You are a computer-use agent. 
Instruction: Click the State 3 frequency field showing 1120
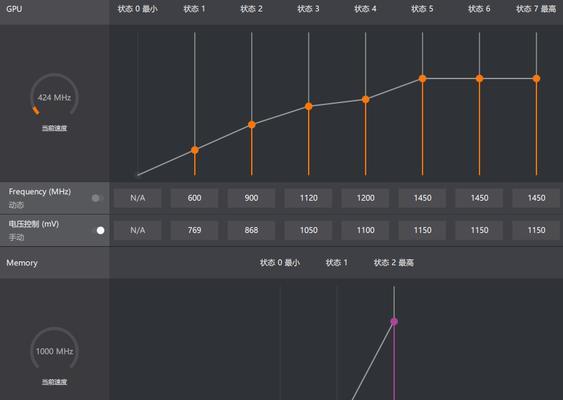click(308, 198)
